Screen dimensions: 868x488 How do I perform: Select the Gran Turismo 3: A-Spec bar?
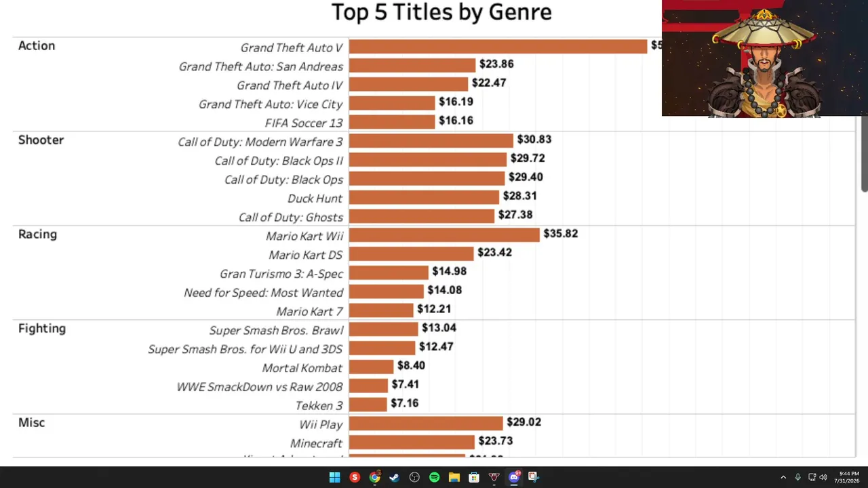coord(389,272)
